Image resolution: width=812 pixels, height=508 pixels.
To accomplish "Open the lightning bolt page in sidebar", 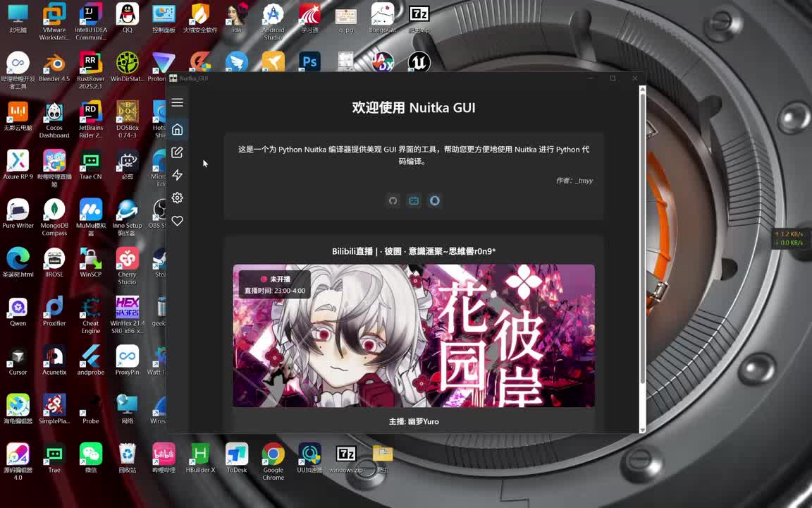I will tap(177, 175).
